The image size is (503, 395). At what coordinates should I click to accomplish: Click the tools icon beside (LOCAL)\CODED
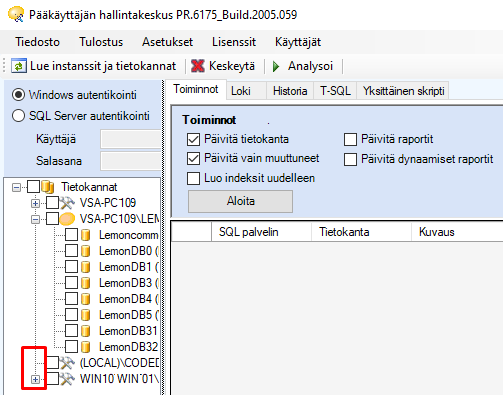point(67,363)
